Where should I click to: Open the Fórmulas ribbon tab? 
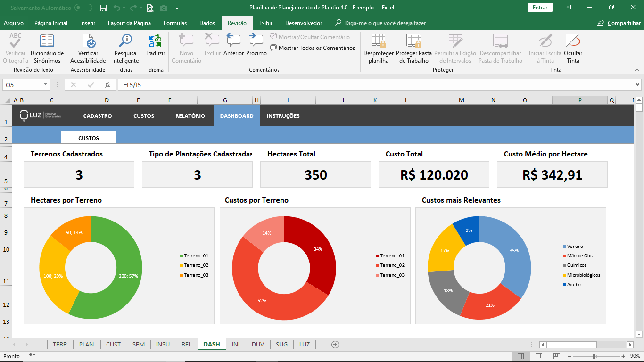(175, 23)
